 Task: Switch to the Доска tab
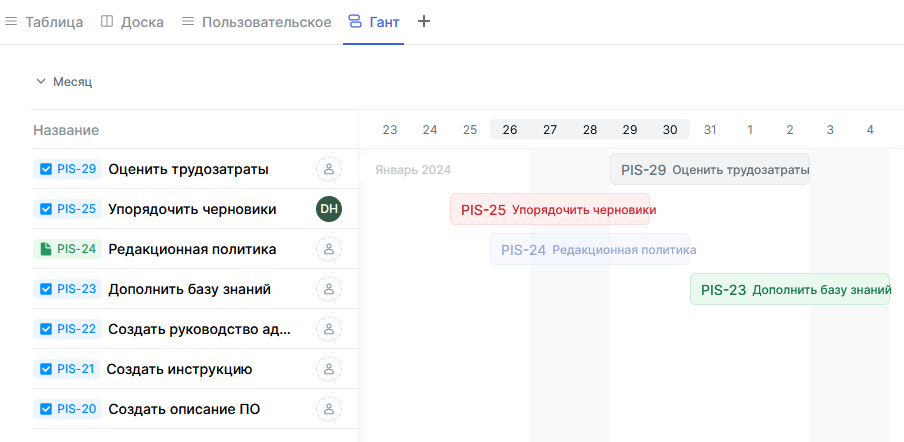click(133, 22)
